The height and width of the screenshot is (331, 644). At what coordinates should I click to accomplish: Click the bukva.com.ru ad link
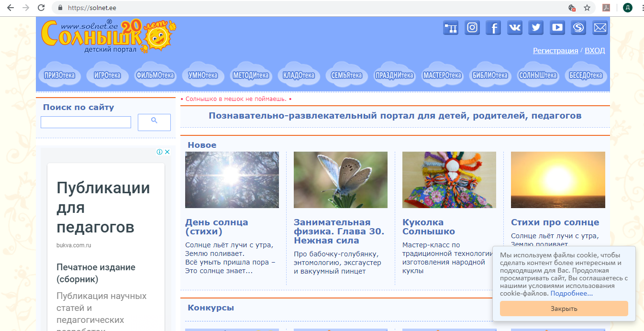[74, 245]
